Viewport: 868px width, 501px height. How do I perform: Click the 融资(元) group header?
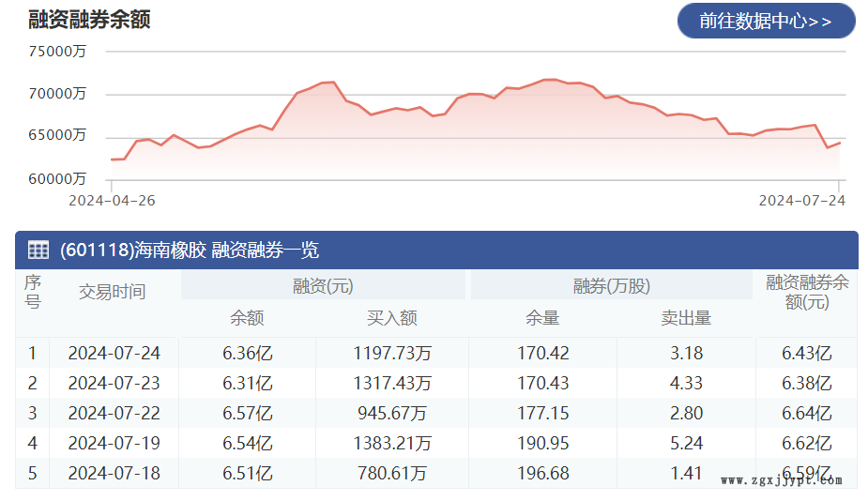323,286
